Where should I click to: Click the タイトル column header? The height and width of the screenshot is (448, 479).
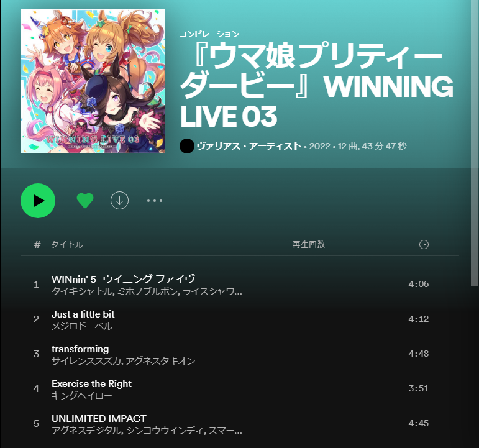[67, 244]
